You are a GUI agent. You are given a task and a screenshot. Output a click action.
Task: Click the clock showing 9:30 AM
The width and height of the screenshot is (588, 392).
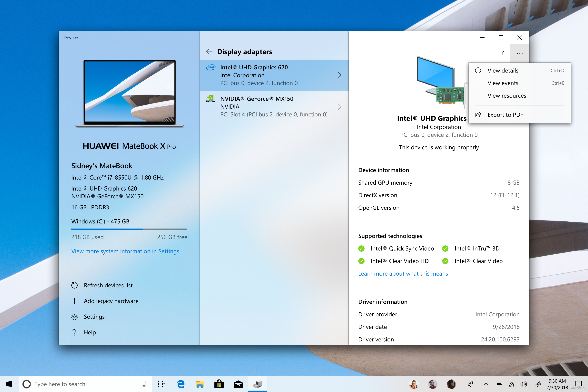[x=557, y=381]
